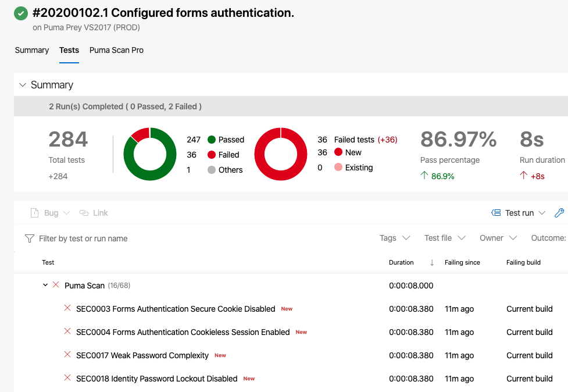The width and height of the screenshot is (568, 392).
Task: Click the green Passed legend dot
Action: click(212, 140)
